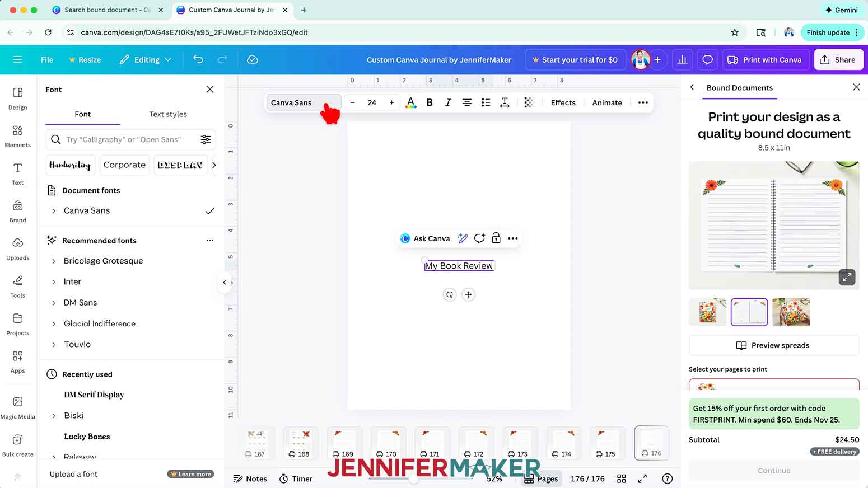Viewport: 868px width, 488px height.
Task: Select page 170 thumbnail
Action: 388,443
